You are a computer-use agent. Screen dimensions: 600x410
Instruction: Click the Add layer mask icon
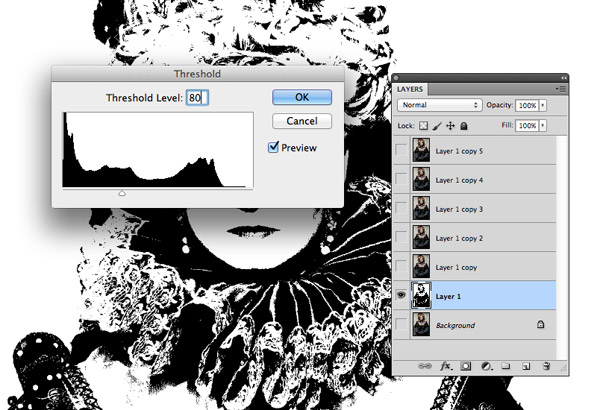466,366
